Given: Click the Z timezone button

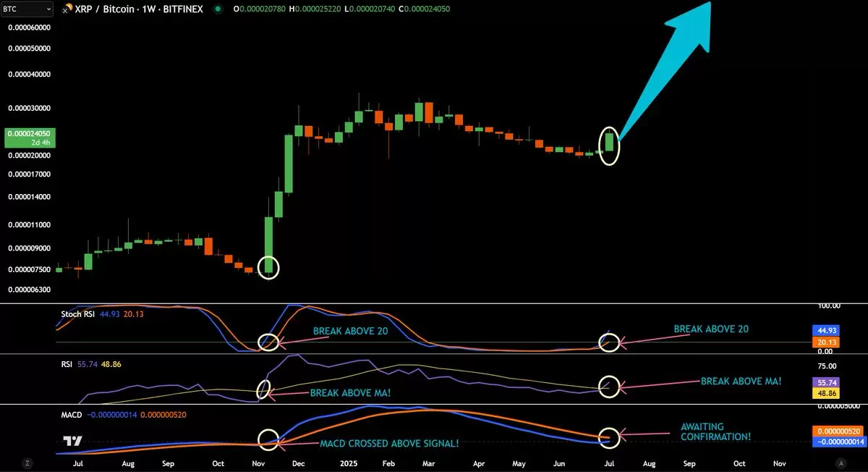Looking at the screenshot, I should (27, 463).
